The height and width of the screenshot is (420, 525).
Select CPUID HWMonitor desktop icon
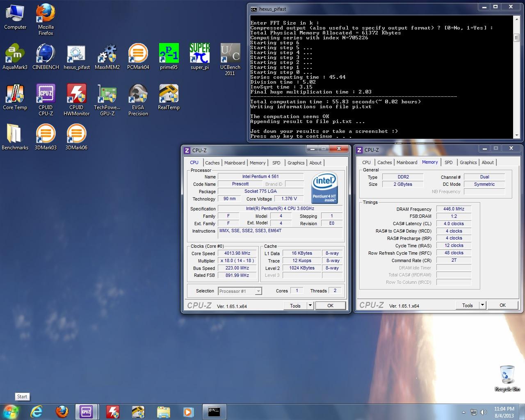coord(76,100)
